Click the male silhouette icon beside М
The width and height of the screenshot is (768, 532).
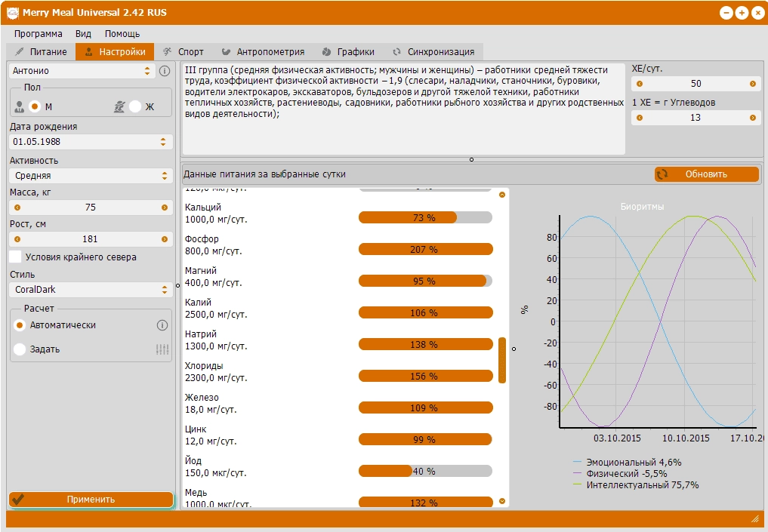click(20, 106)
